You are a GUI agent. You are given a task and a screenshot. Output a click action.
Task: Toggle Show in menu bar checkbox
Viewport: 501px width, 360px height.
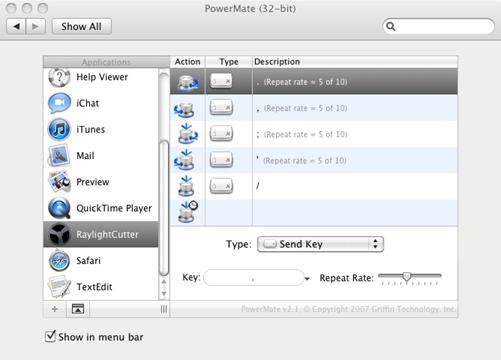pos(50,336)
